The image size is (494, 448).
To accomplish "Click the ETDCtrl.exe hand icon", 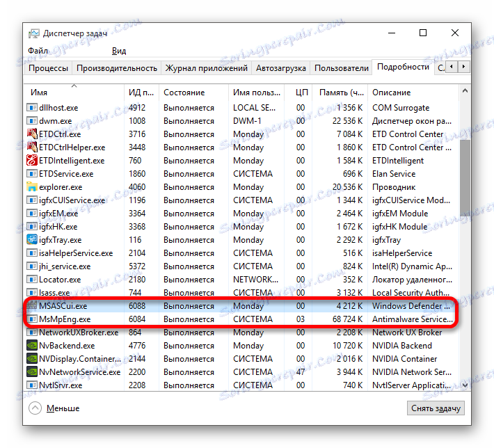I will [32, 134].
